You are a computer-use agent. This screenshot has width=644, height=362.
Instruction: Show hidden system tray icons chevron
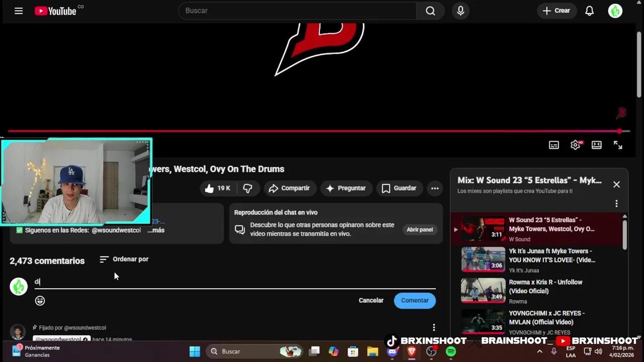(539, 351)
